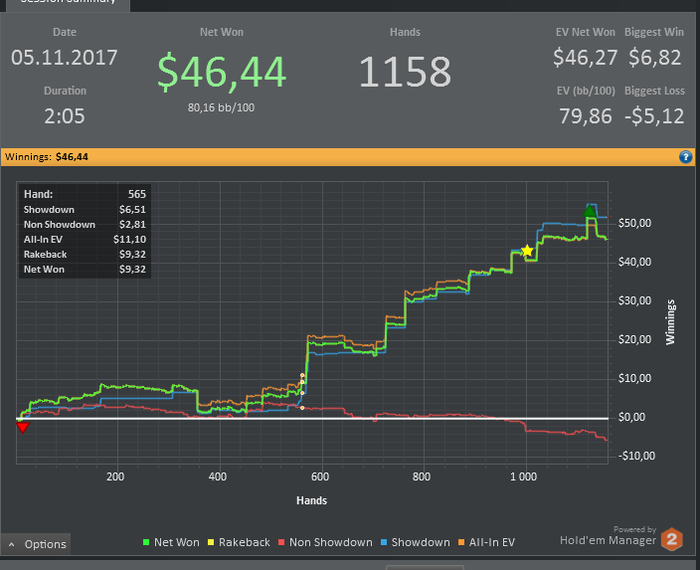
Task: Click the green triangle biggest win marker
Action: pos(589,211)
